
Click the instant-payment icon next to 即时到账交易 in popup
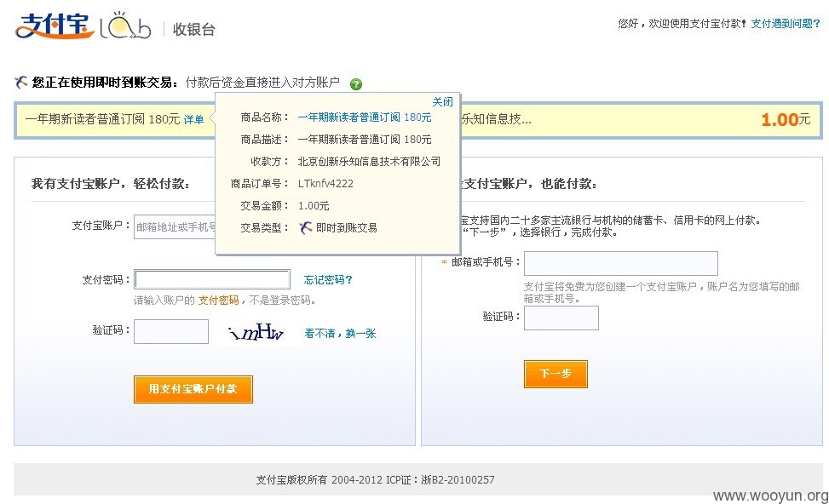[x=306, y=227]
